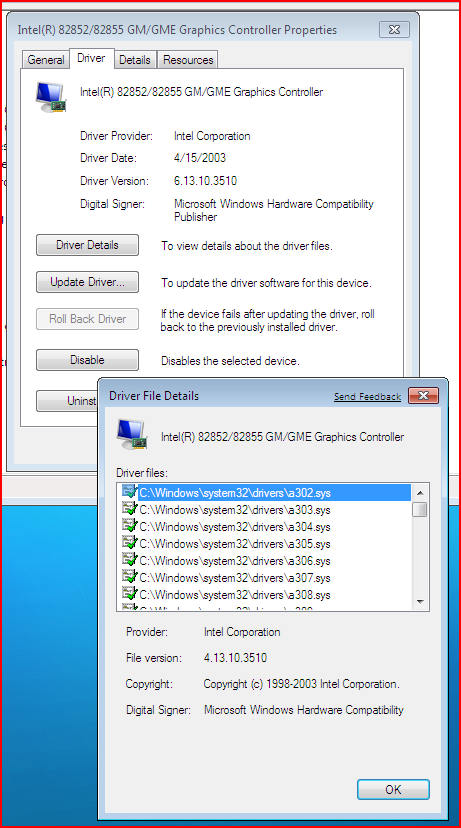Click the green check icon beside a305.sys
Viewport: 461px width, 828px height.
pos(129,543)
